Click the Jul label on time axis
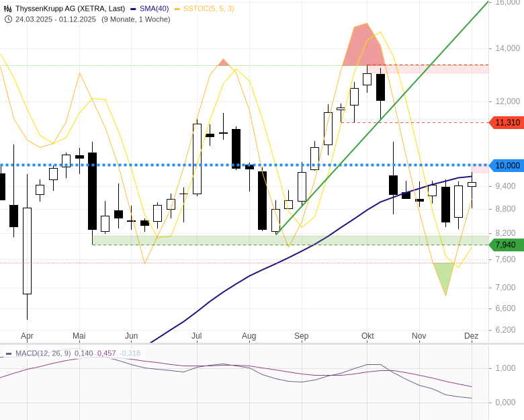 [x=197, y=335]
